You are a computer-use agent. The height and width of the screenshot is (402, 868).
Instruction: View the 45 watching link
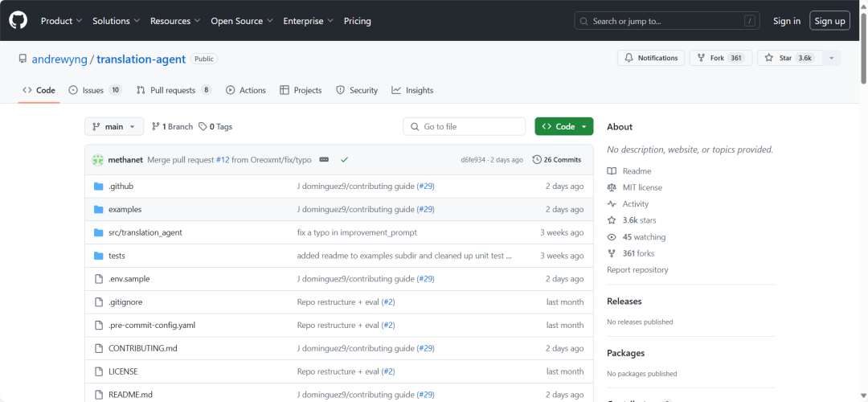pyautogui.click(x=636, y=237)
